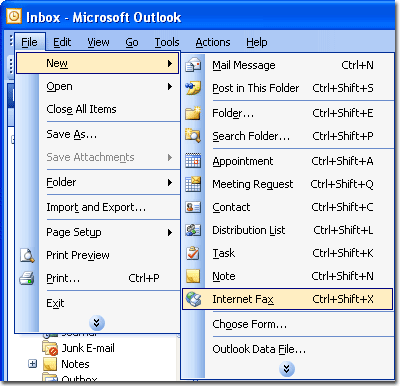Expand the Notes folder tree node
The image size is (400, 386).
pos(32,364)
